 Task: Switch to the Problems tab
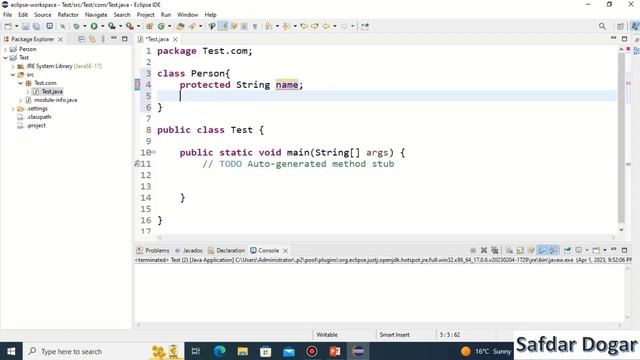pyautogui.click(x=153, y=250)
